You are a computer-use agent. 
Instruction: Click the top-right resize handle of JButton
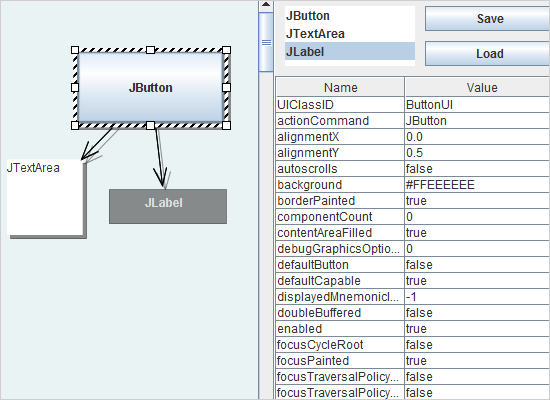click(227, 50)
